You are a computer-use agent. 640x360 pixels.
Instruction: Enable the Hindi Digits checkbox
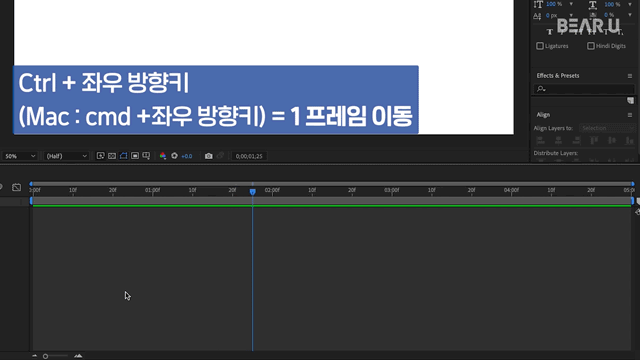pyautogui.click(x=591, y=46)
